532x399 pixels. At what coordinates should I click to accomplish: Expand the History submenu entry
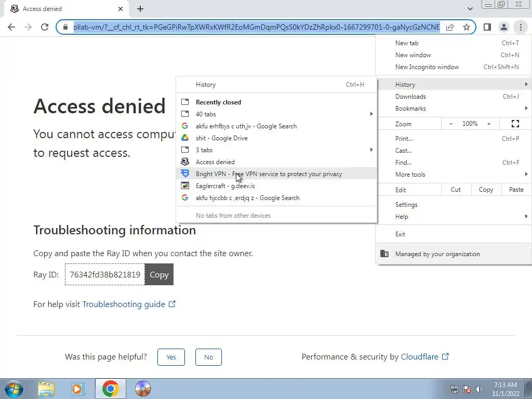click(453, 85)
